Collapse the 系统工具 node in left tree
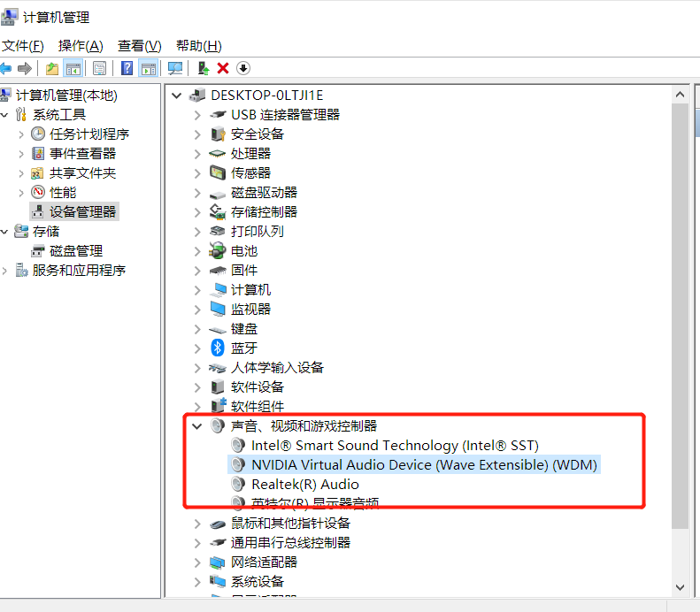The height and width of the screenshot is (612, 700). click(x=4, y=115)
